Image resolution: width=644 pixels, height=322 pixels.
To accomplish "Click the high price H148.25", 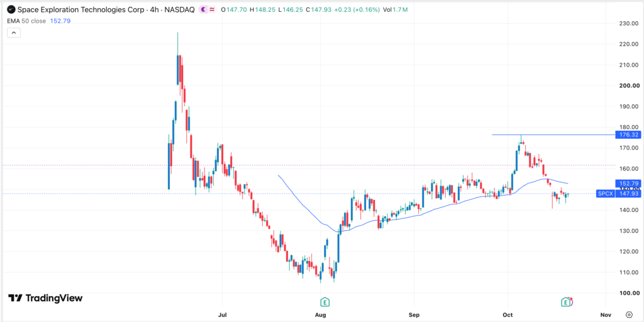I will coord(262,9).
